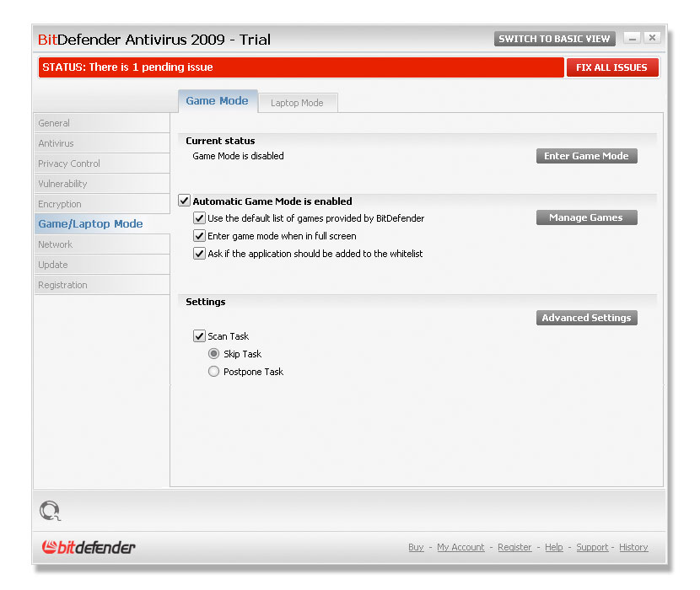Open Advanced Settings
Viewport: 700px width, 590px height.
586,318
